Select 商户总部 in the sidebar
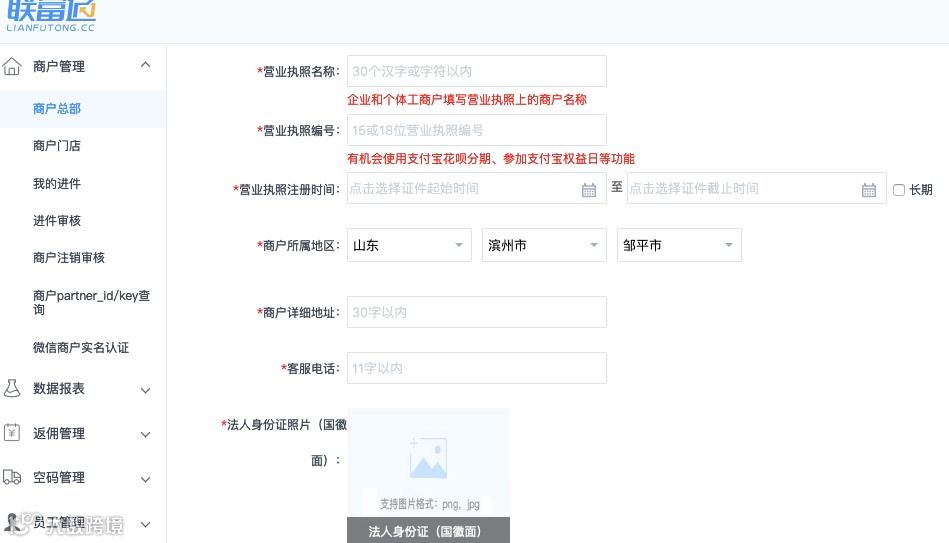949x543 pixels. coord(83,109)
